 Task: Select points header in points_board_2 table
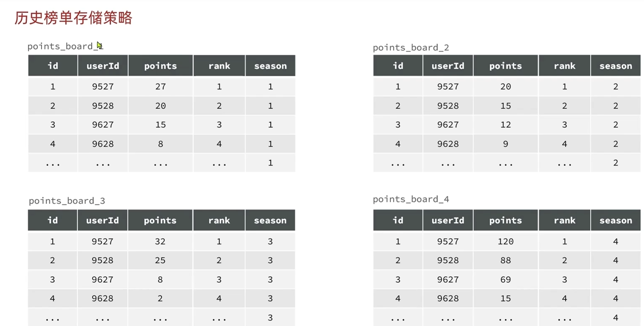click(x=505, y=66)
